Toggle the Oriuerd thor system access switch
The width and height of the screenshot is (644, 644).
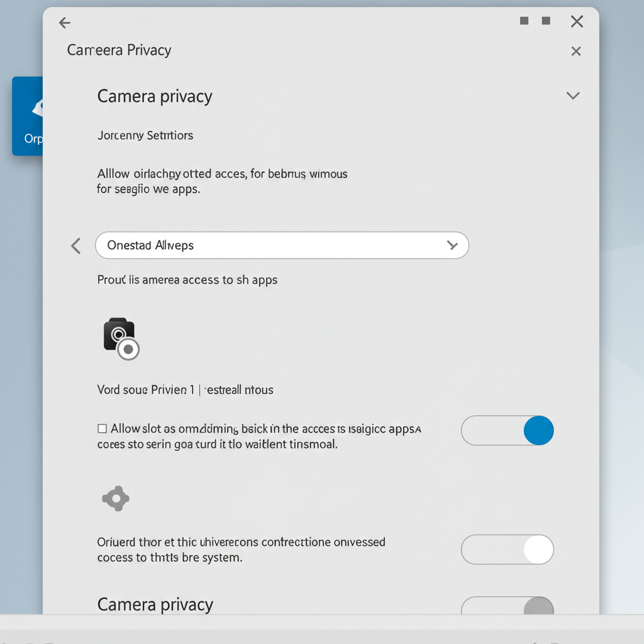(508, 550)
